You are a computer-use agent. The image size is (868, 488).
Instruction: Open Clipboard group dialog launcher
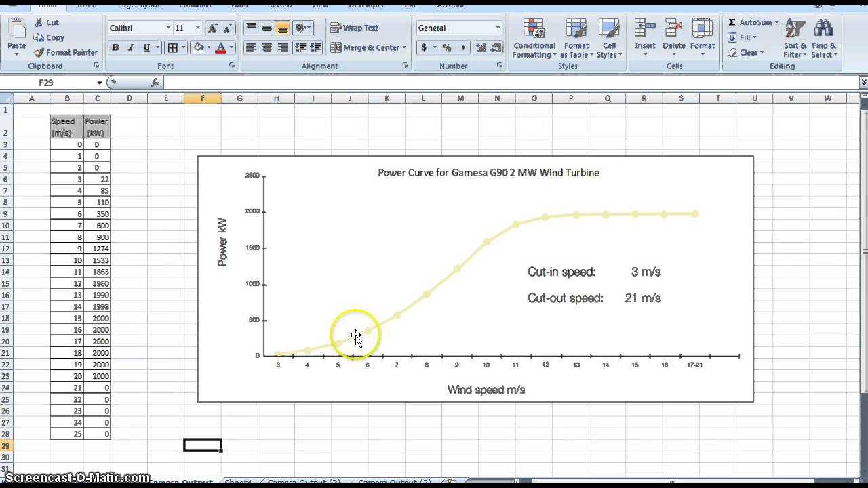(96, 66)
